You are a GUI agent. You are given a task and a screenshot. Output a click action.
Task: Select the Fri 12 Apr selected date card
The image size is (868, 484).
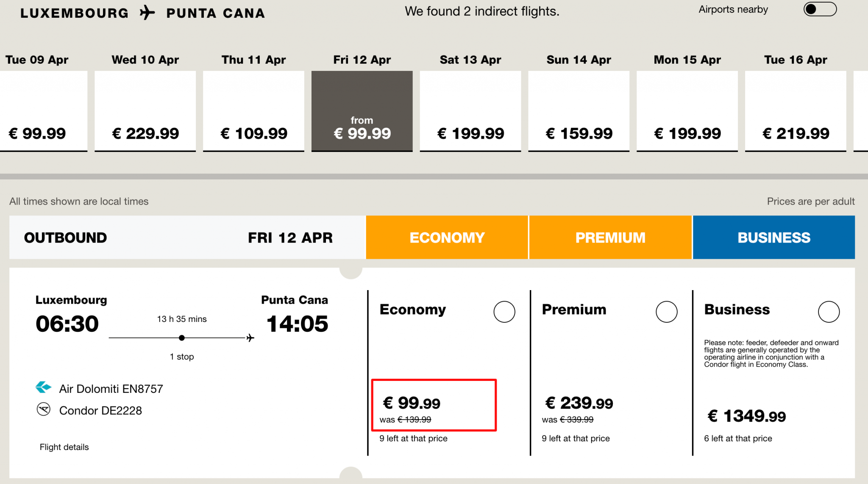[x=362, y=110]
